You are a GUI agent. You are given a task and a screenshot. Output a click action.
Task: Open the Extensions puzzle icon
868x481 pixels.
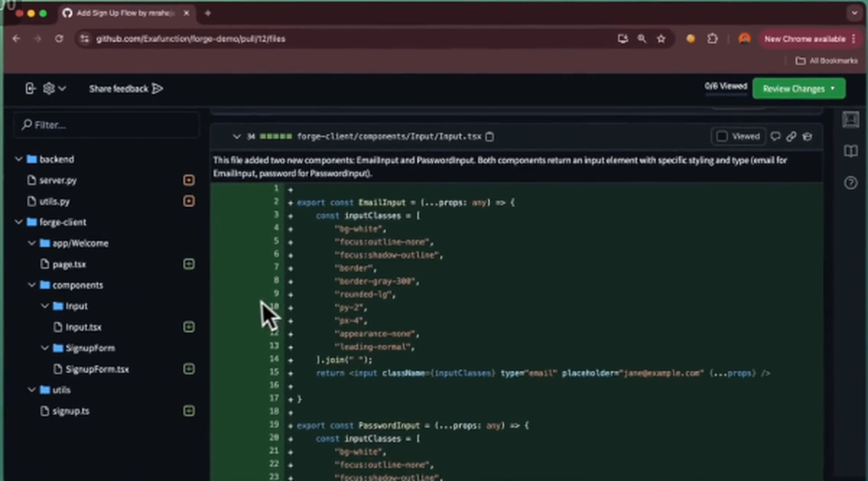click(713, 39)
